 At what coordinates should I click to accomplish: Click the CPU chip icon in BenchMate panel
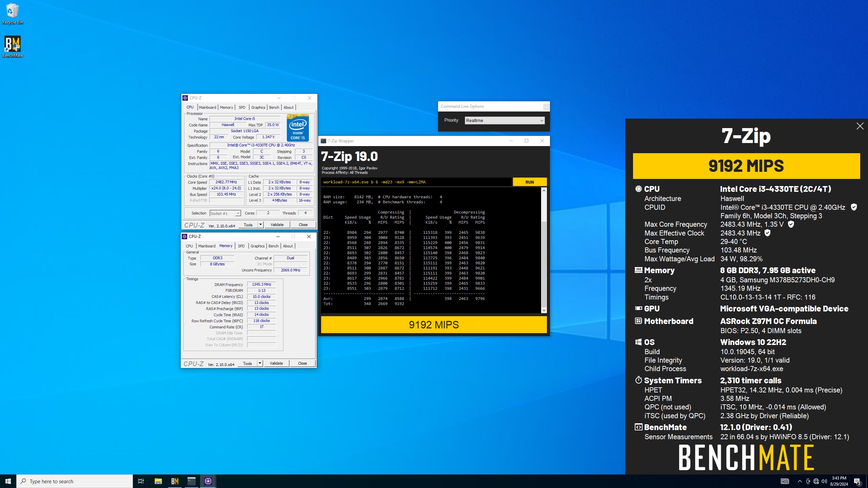click(x=638, y=189)
